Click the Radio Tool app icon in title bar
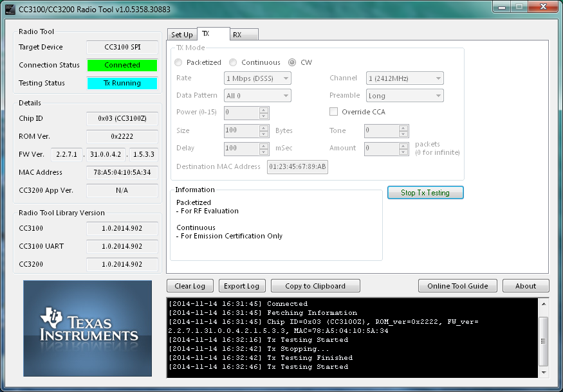 10,10
